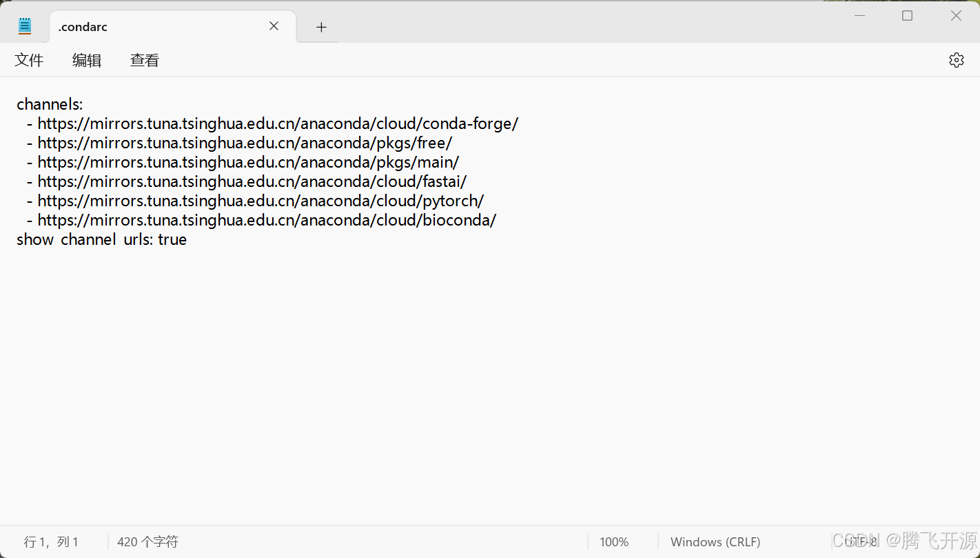Open the 编辑 menu
The width and height of the screenshot is (980, 558).
point(87,61)
